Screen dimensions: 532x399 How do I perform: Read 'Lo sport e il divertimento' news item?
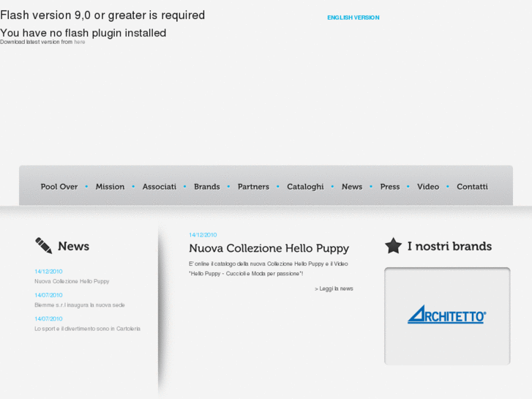[87, 329]
